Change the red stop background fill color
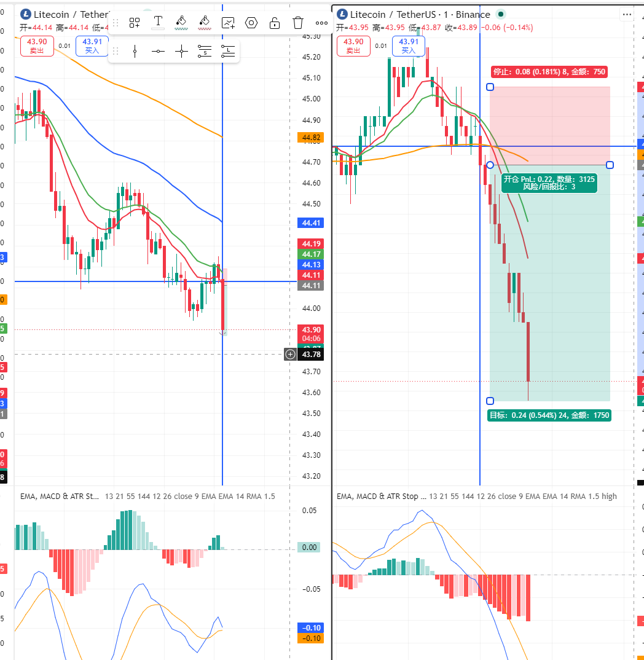This screenshot has width=644, height=660. [x=205, y=22]
